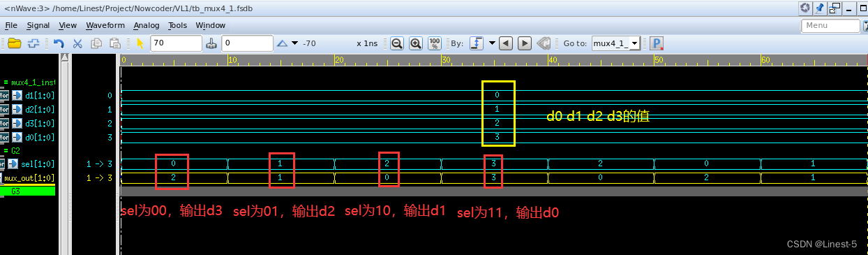Click the d3[1:0] value 2 in value column
The height and width of the screenshot is (255, 868).
click(x=110, y=124)
